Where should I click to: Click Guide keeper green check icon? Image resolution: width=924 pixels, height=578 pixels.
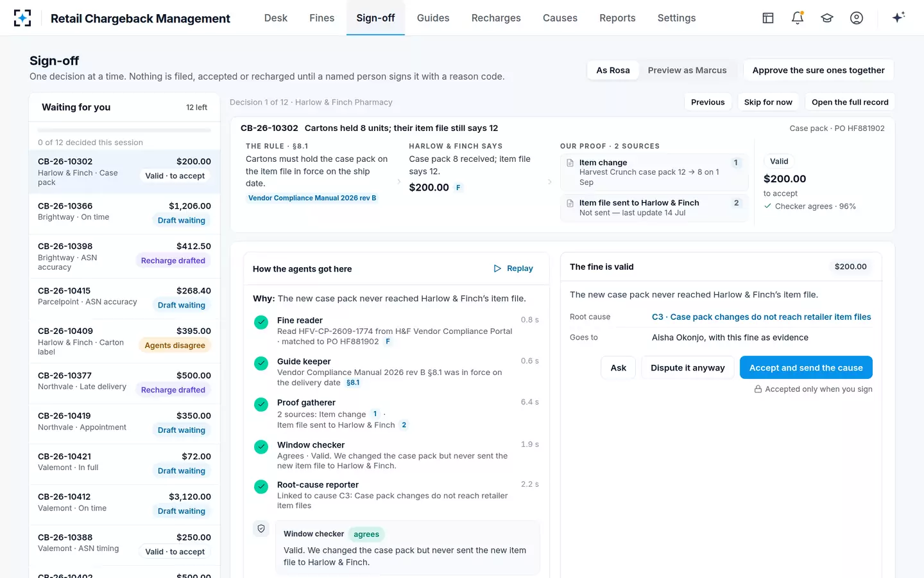(x=261, y=363)
